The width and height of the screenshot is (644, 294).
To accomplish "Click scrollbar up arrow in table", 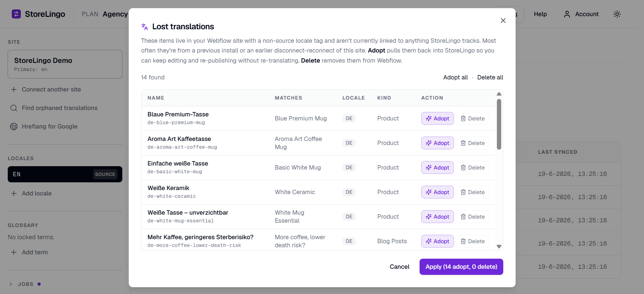I will [499, 94].
